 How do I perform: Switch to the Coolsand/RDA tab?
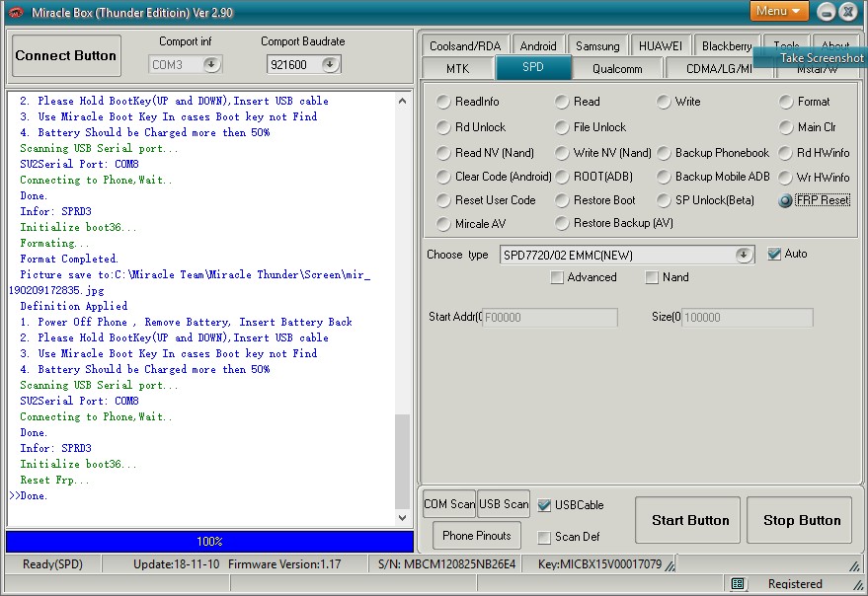pos(465,46)
